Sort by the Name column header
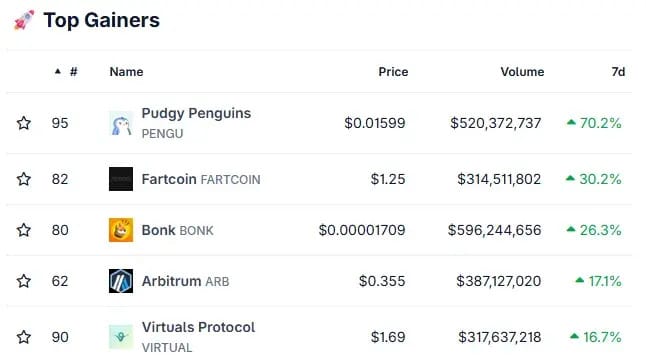 point(126,72)
